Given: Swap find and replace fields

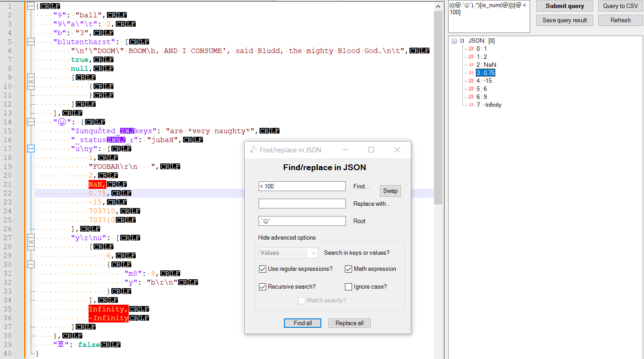Looking at the screenshot, I should pyautogui.click(x=390, y=191).
